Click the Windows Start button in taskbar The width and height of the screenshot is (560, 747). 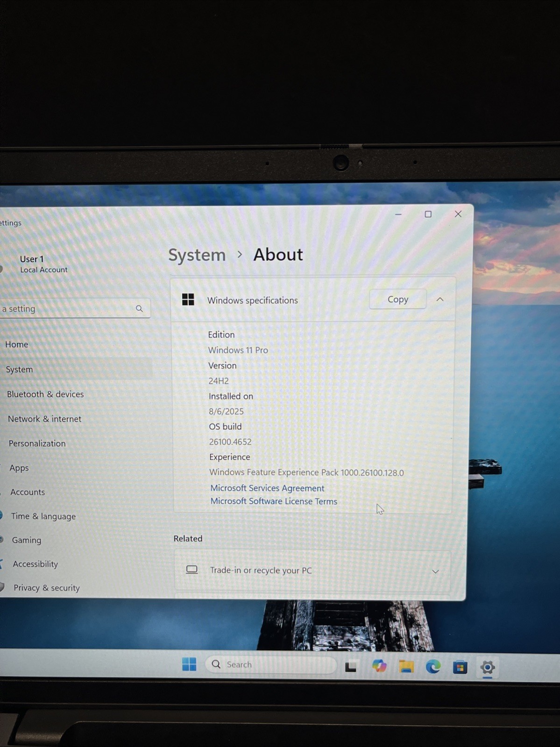(x=189, y=664)
